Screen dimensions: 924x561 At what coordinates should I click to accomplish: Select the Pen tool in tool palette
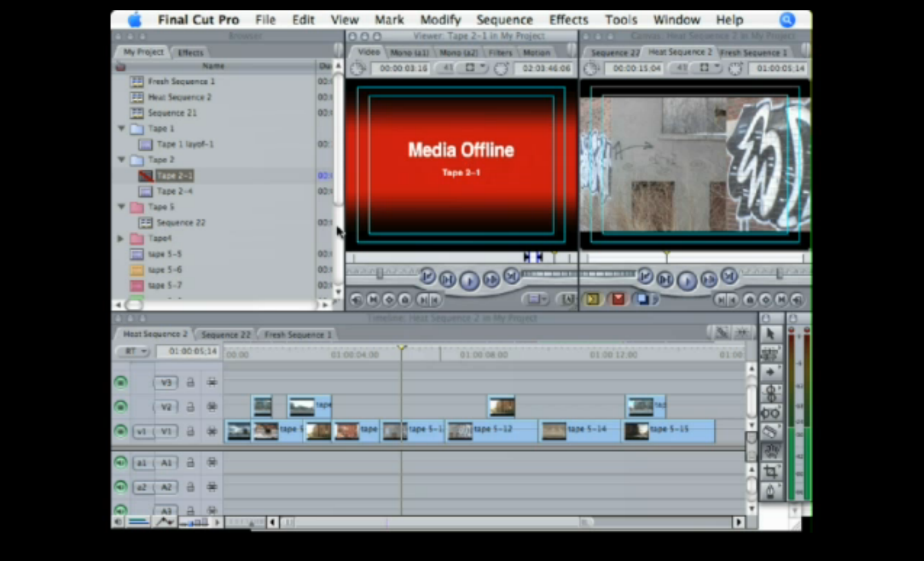pyautogui.click(x=770, y=492)
